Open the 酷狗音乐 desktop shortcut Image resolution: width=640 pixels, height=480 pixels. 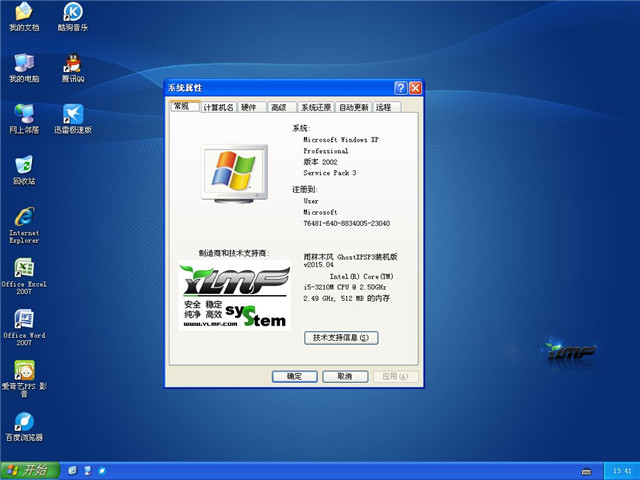pos(73,17)
